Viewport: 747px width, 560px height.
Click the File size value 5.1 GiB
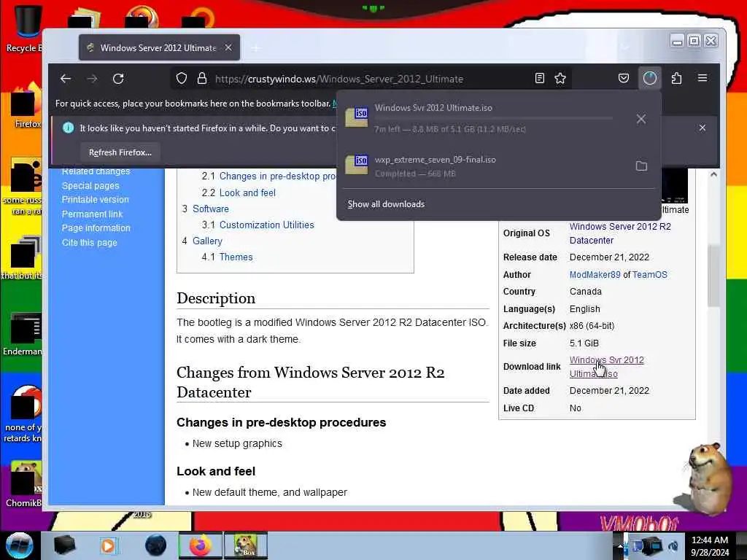click(x=584, y=343)
